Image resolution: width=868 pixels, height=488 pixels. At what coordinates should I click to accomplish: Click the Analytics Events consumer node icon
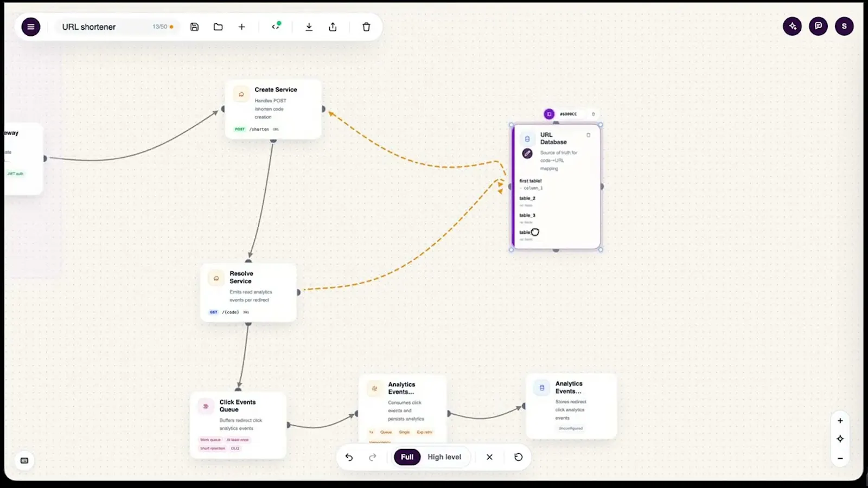coord(374,388)
